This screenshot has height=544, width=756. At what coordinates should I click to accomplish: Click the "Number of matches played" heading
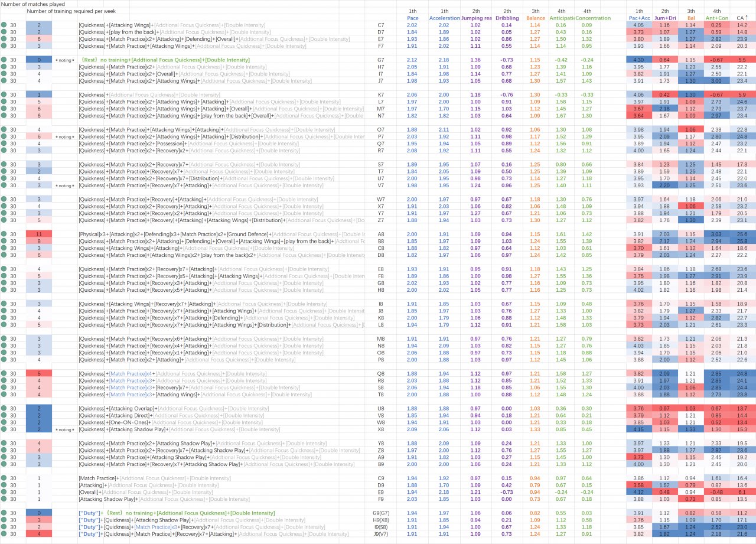(x=33, y=4)
